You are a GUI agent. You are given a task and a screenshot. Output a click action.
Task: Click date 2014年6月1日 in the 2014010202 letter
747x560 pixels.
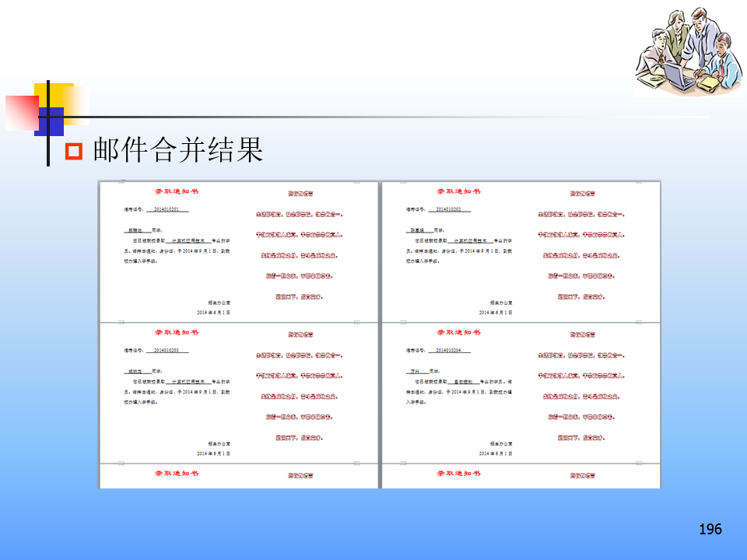(x=496, y=313)
